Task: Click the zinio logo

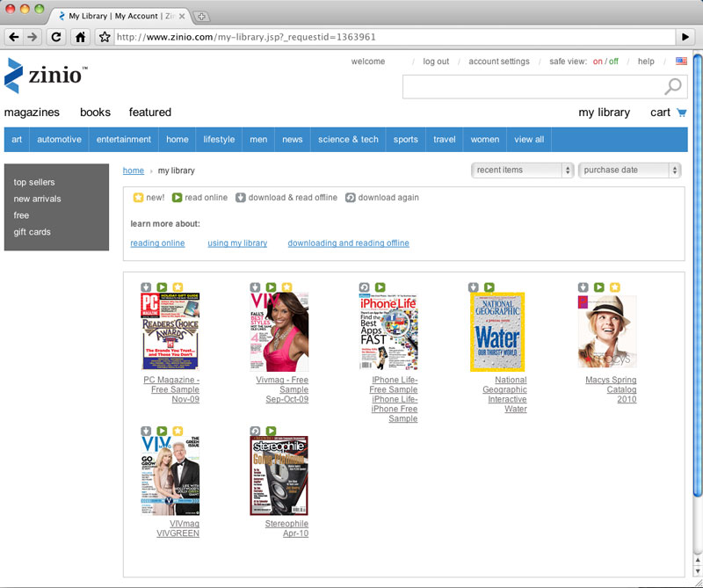Action: [x=45, y=76]
